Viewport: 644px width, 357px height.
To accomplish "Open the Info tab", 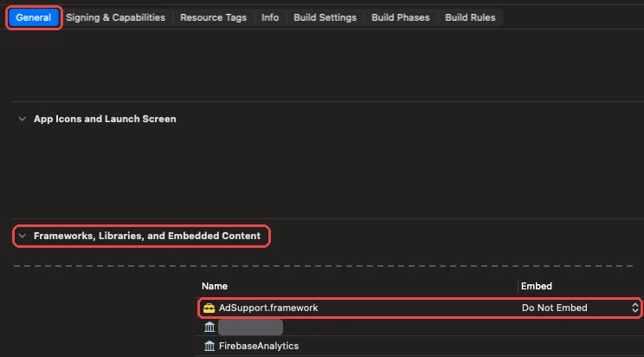I will coord(270,17).
